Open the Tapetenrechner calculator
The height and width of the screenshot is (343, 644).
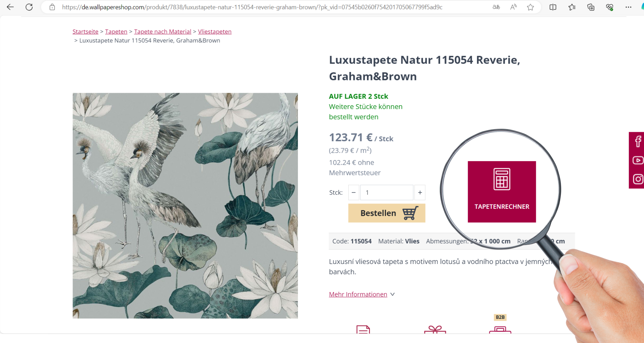click(502, 192)
